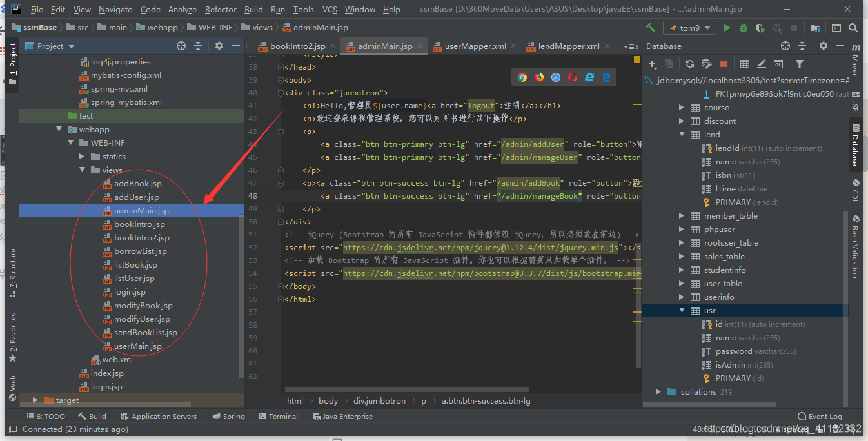Image resolution: width=868 pixels, height=441 pixels.
Task: Collapse the WEB-INF folder
Action: [70, 143]
